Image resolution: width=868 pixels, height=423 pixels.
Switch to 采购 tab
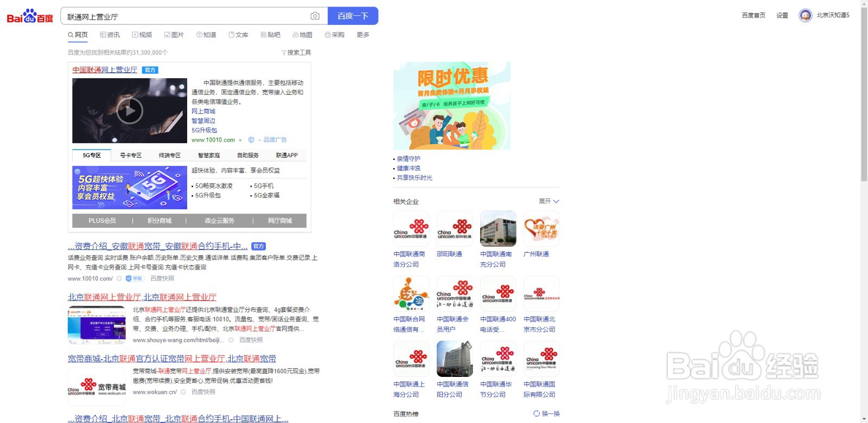(334, 35)
